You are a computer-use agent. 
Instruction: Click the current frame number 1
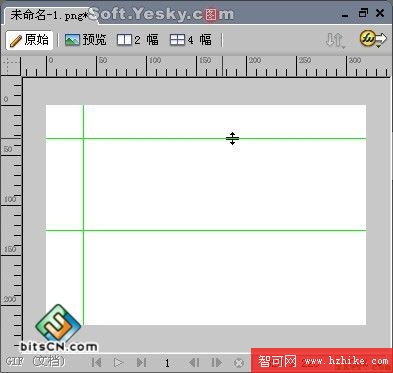(x=167, y=363)
